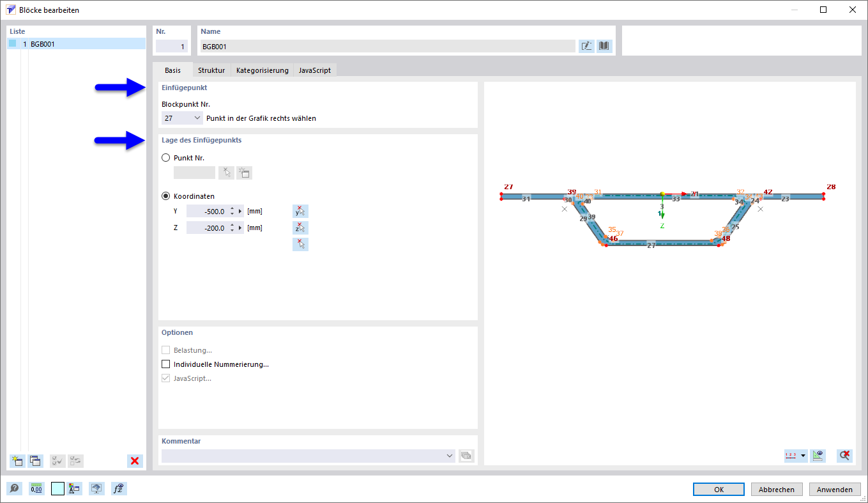Select the Y coordinate pick-in-graphic icon
This screenshot has height=503, width=868.
click(x=300, y=210)
